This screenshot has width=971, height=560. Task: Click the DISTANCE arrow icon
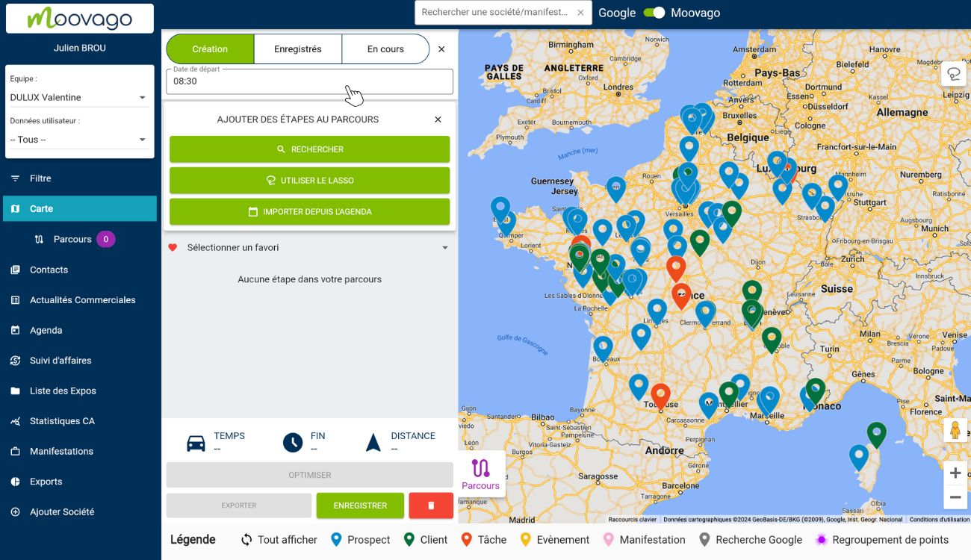(x=373, y=443)
